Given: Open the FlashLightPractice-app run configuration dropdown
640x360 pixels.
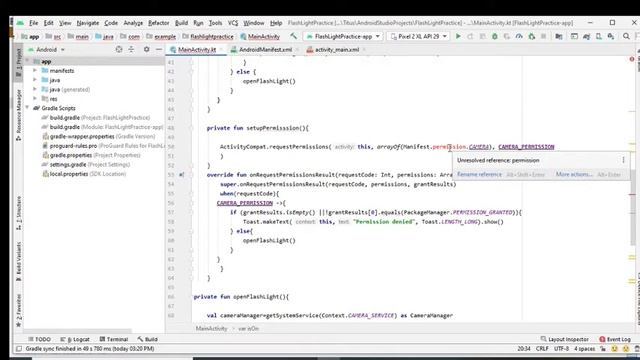Looking at the screenshot, I should [343, 36].
